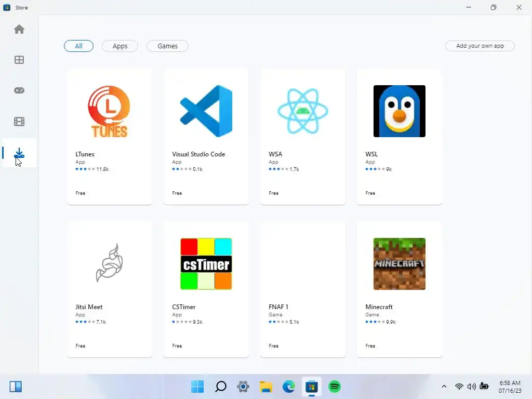The height and width of the screenshot is (399, 532).
Task: Open Spotify from the taskbar
Action: (335, 387)
